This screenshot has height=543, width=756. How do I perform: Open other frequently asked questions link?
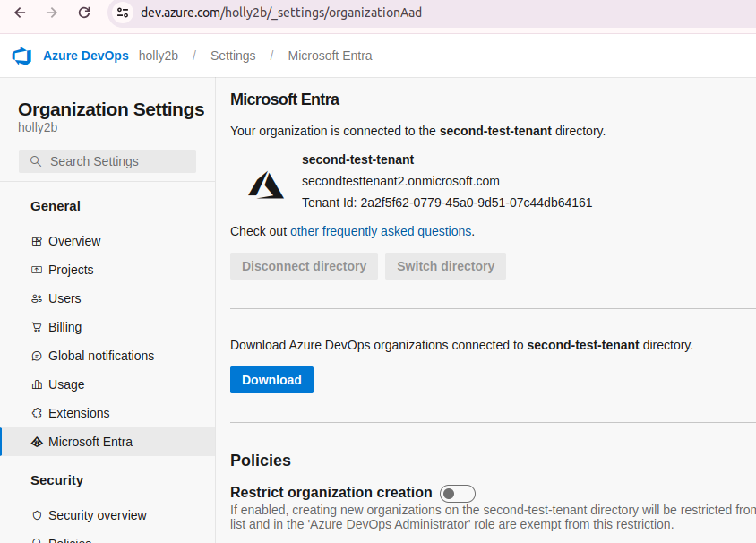click(381, 231)
